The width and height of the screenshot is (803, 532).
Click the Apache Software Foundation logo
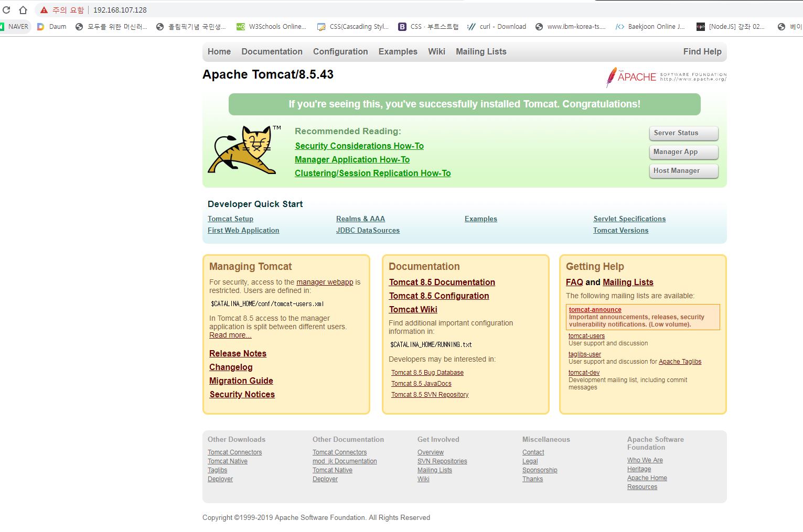(x=666, y=77)
